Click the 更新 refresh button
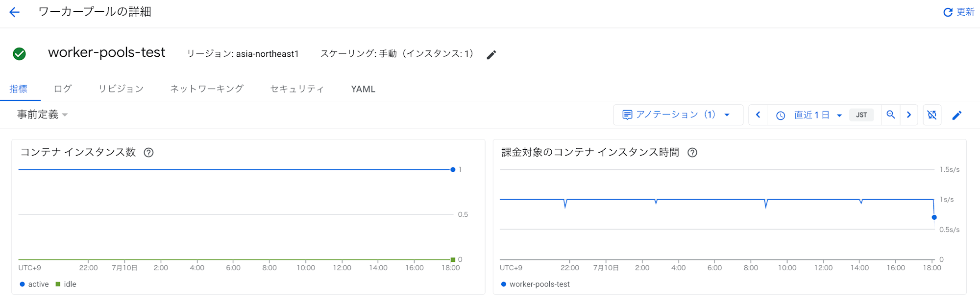This screenshot has height=299, width=980. tap(959, 12)
